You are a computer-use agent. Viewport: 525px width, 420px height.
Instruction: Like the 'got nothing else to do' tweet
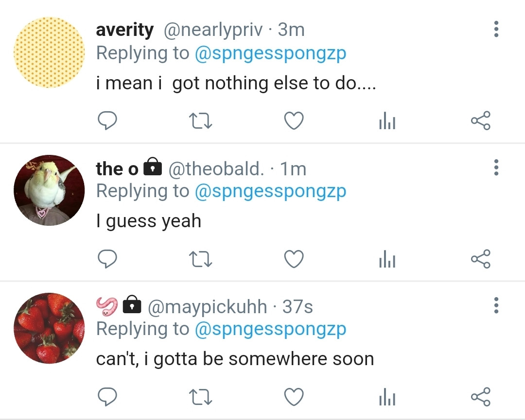pos(294,121)
